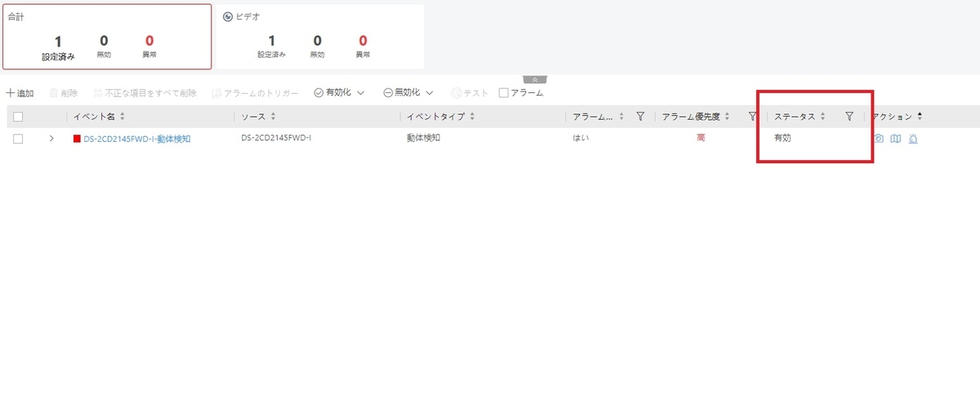
Task: Select the 合計 summary card
Action: (107, 37)
